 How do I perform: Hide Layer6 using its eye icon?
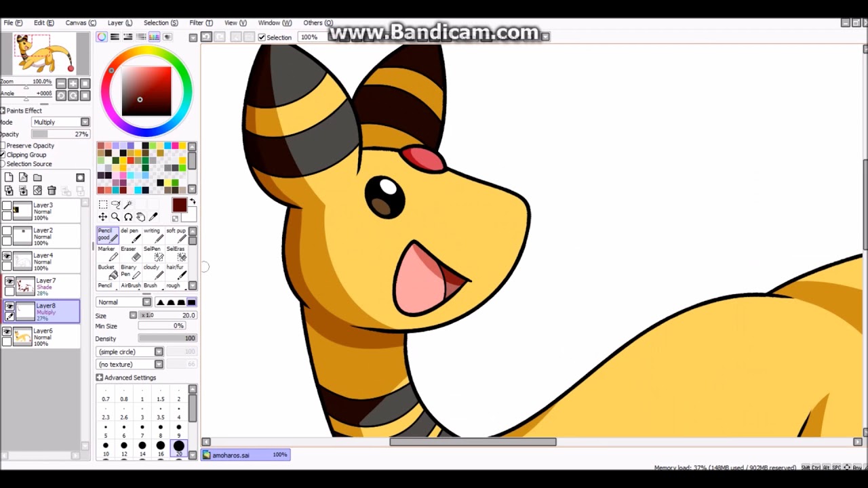pyautogui.click(x=7, y=331)
